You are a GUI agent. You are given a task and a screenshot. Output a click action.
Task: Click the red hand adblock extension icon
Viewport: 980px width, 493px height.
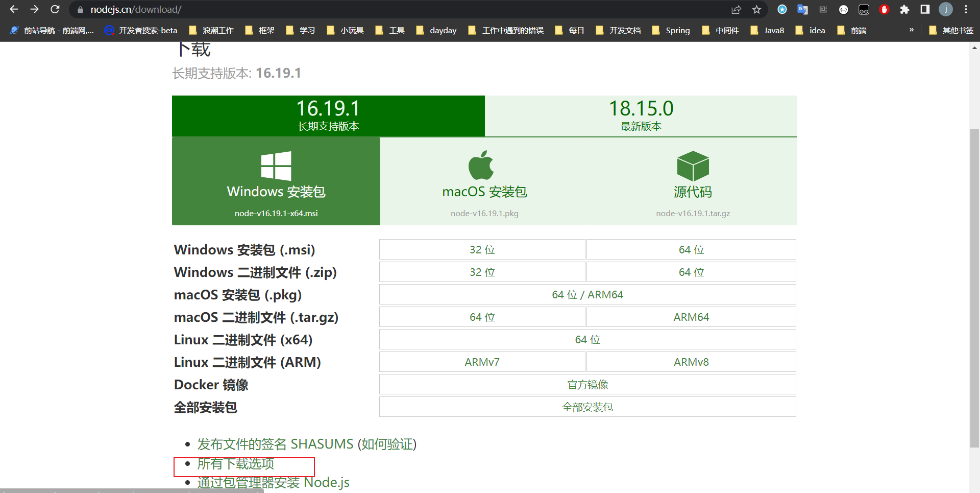coord(885,10)
